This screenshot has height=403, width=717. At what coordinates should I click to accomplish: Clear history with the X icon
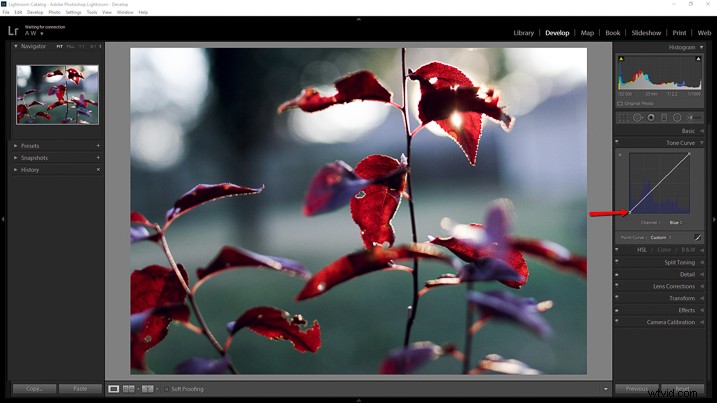[98, 170]
